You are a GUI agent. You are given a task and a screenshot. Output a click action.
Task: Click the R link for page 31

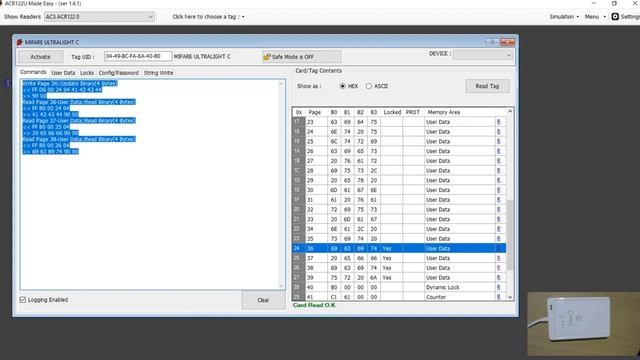point(498,200)
